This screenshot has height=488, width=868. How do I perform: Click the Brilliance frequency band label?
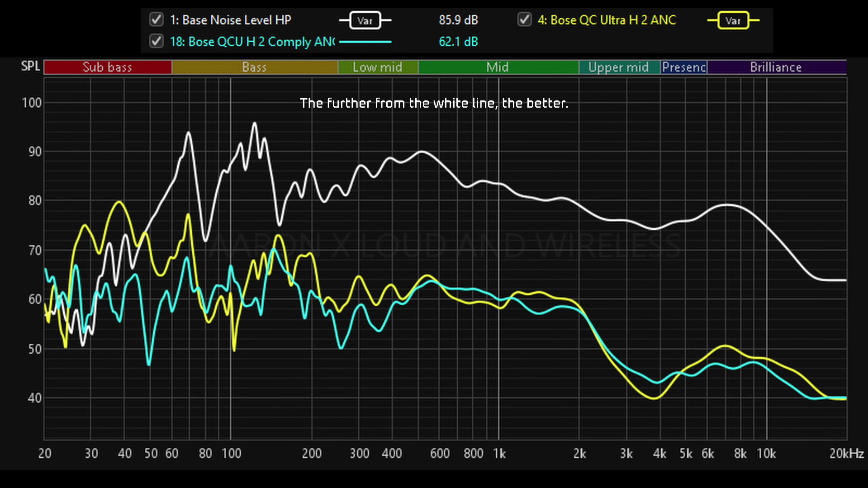click(777, 67)
